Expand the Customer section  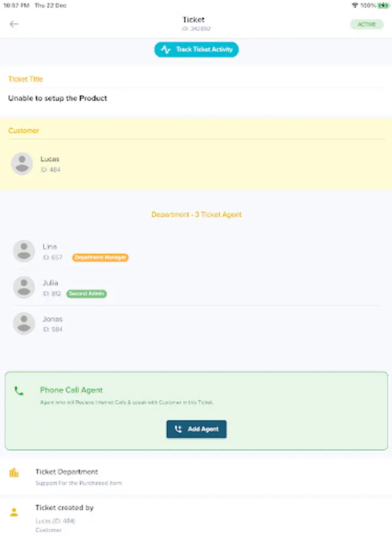click(24, 130)
